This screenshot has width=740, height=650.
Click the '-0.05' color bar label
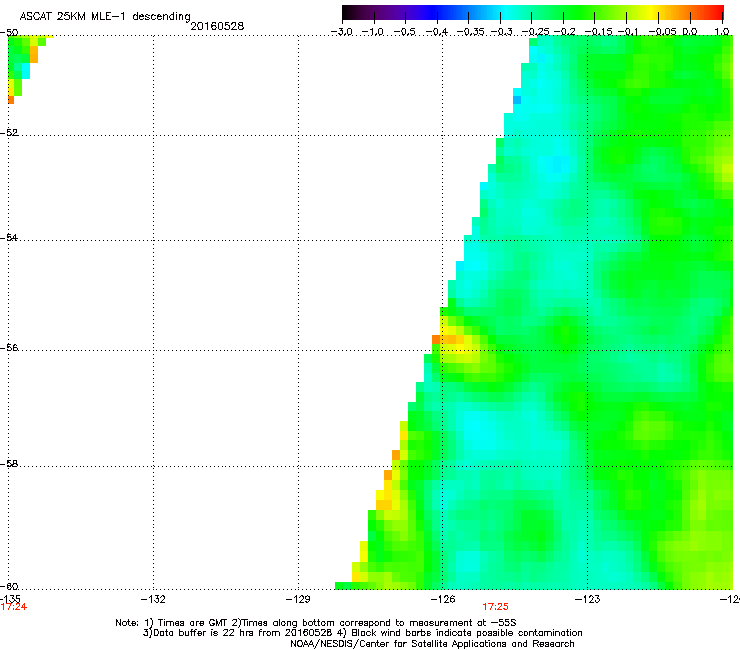point(662,32)
